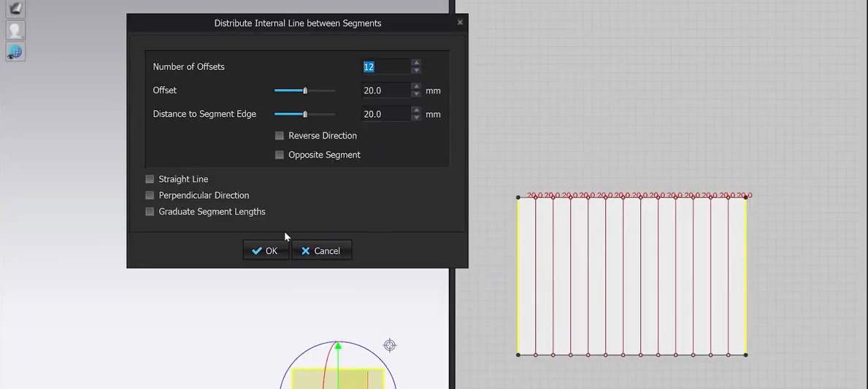
Task: Increase Number of Offsets with up arrow
Action: (x=416, y=63)
